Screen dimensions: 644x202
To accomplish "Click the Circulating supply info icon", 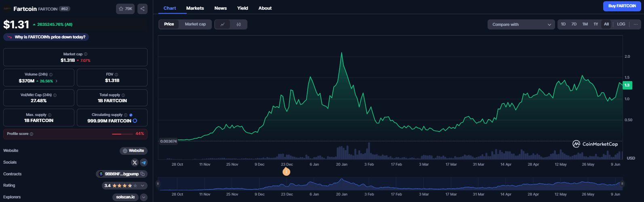I will click(126, 115).
